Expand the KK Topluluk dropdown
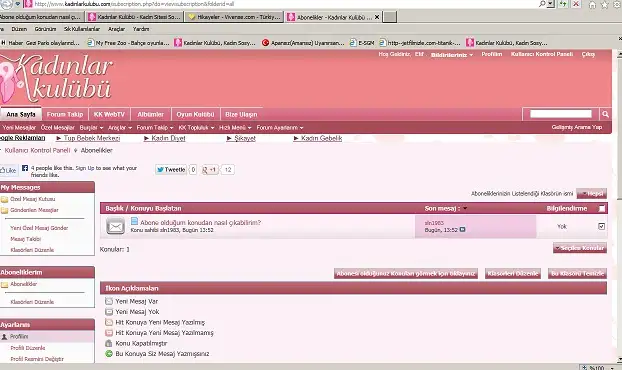 196,128
